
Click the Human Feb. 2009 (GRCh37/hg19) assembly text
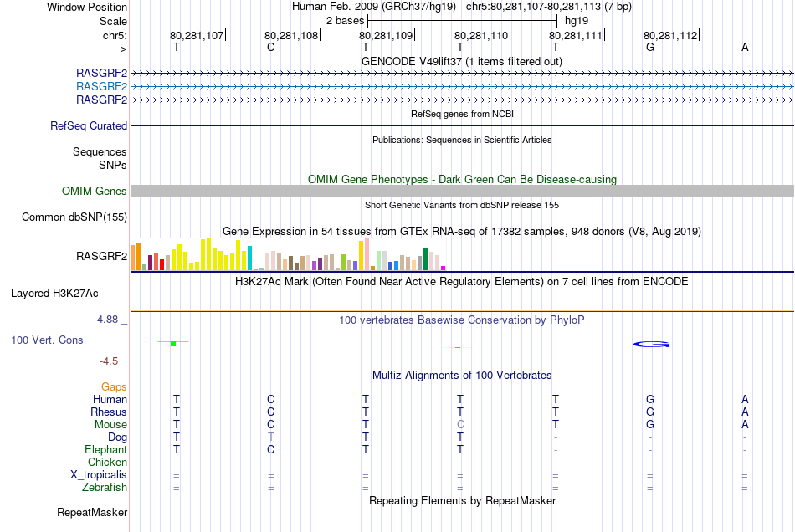[374, 7]
